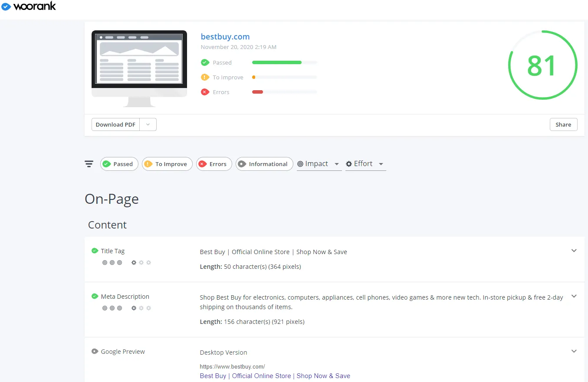The image size is (588, 382).
Task: Open the bestbuy.com link
Action: pyautogui.click(x=225, y=37)
